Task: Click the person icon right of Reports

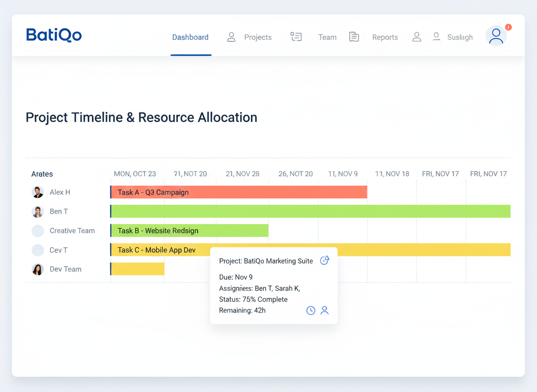Action: [416, 37]
